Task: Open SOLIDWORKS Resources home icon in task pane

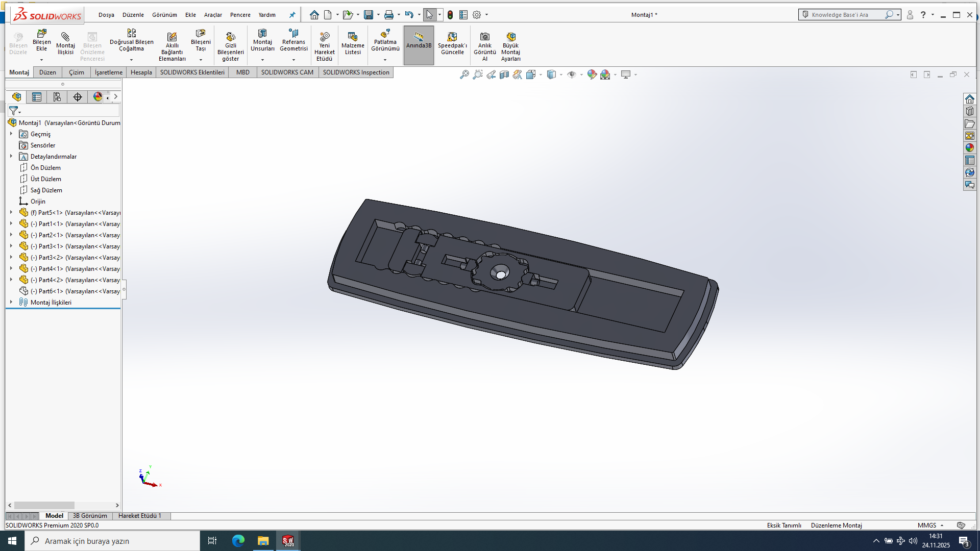Action: point(969,99)
